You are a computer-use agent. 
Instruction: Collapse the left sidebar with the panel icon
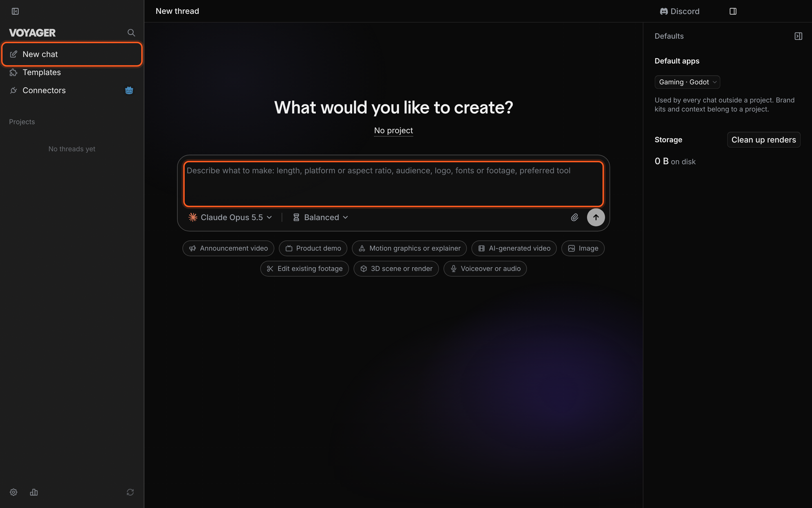[x=15, y=11]
